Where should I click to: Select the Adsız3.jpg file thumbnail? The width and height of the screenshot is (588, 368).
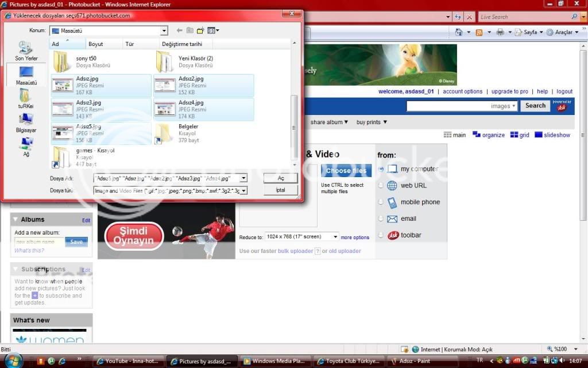[63, 109]
